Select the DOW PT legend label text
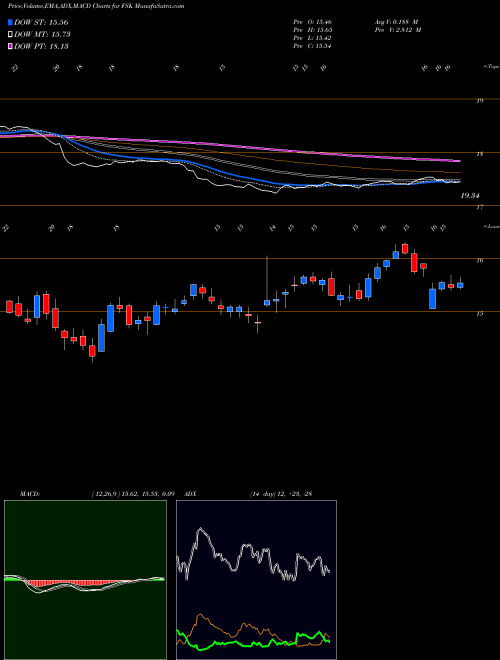 pos(41,46)
